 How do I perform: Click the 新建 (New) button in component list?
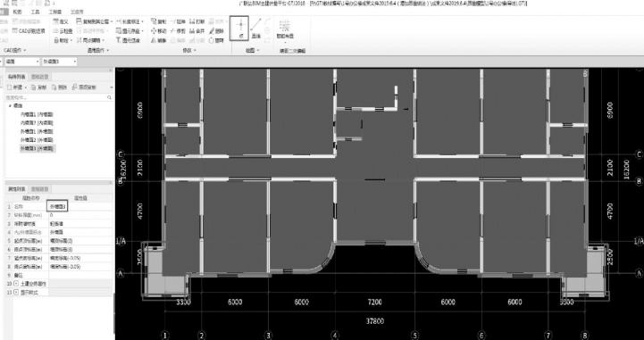click(17, 87)
